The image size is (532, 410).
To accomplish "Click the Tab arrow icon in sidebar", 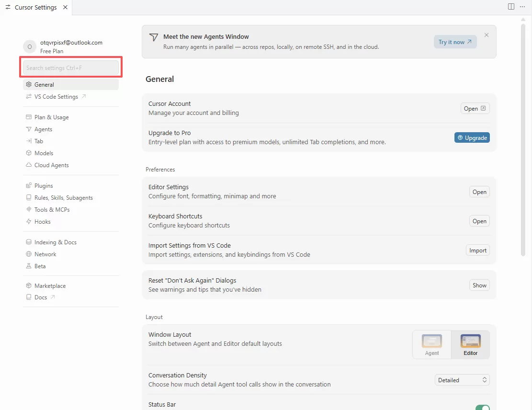I will tap(29, 141).
